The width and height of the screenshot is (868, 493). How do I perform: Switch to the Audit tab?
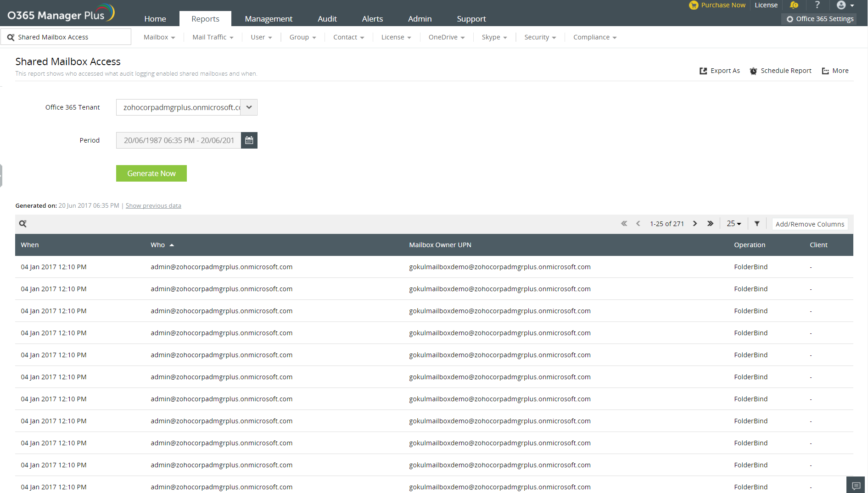coord(327,19)
